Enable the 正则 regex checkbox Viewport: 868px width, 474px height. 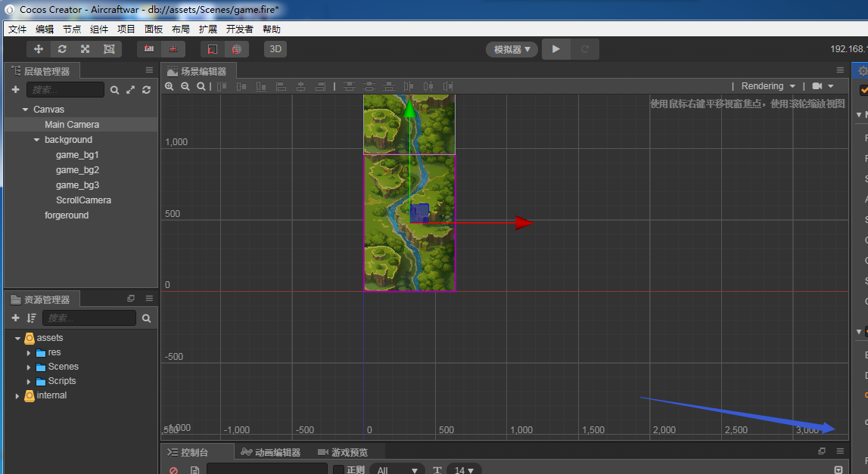point(339,470)
